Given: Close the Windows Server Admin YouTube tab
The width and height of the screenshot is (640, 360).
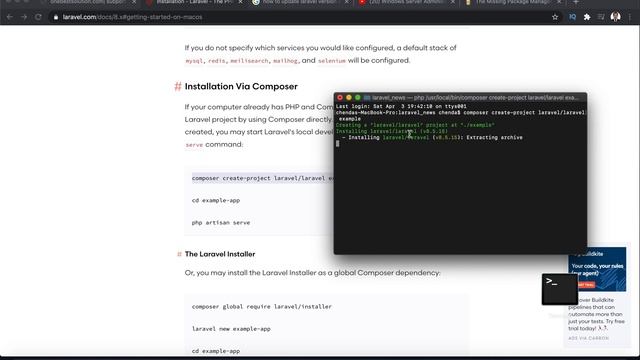Looking at the screenshot, I should 453,2.
